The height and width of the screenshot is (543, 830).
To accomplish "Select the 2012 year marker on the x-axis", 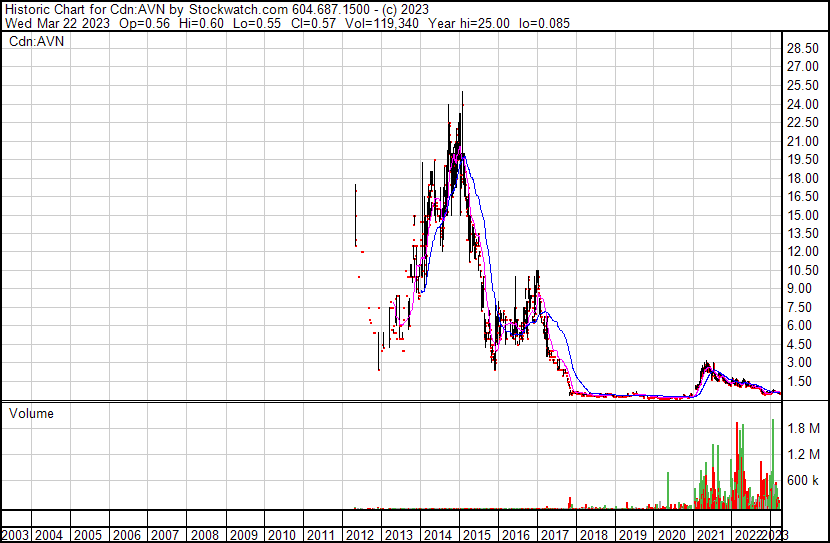I will point(359,535).
